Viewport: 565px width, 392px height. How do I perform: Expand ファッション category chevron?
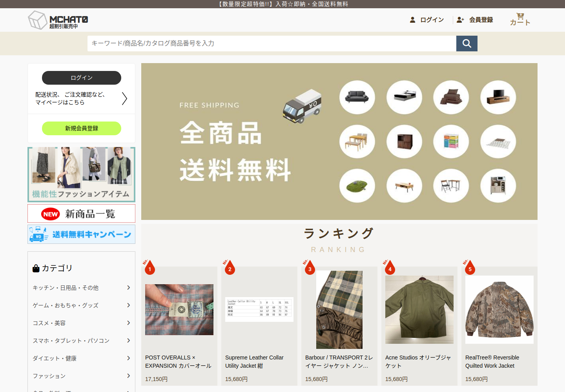(x=128, y=376)
